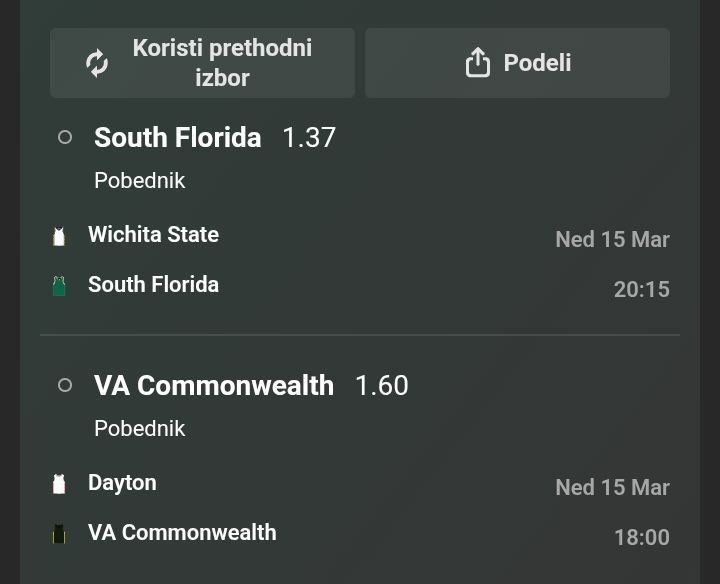Click VA Commonwealth black jersey icon

pyautogui.click(x=59, y=534)
